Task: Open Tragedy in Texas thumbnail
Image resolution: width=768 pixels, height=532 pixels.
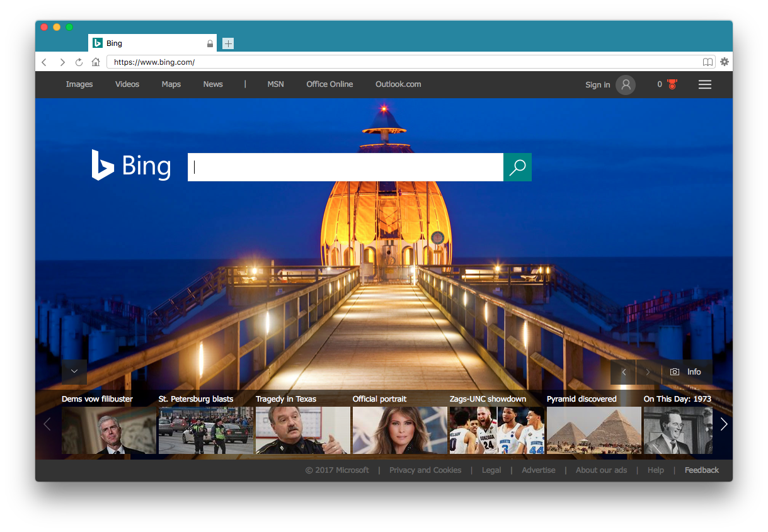Action: [x=303, y=430]
